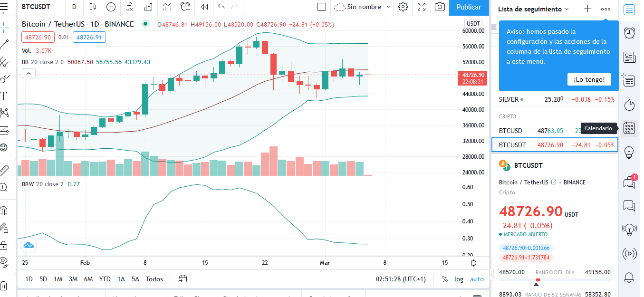
Task: Open the Calendario panel icon
Action: click(x=629, y=128)
